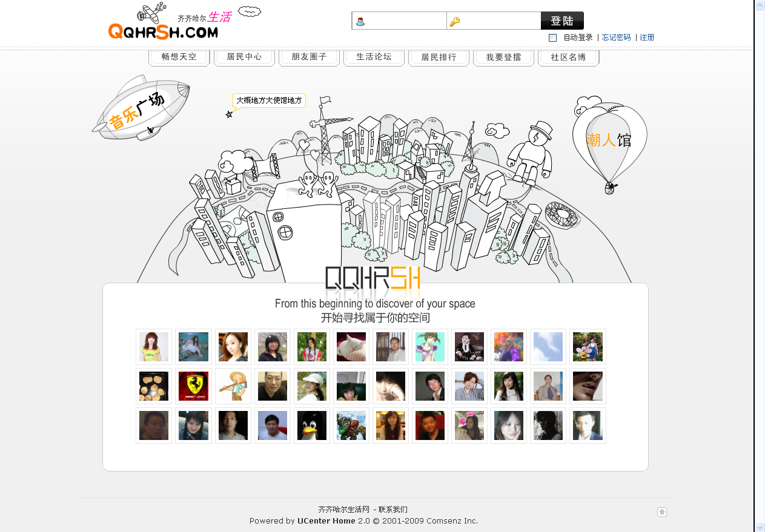This screenshot has width=765, height=532.
Task: Open the baked cookies avatar
Action: point(154,386)
